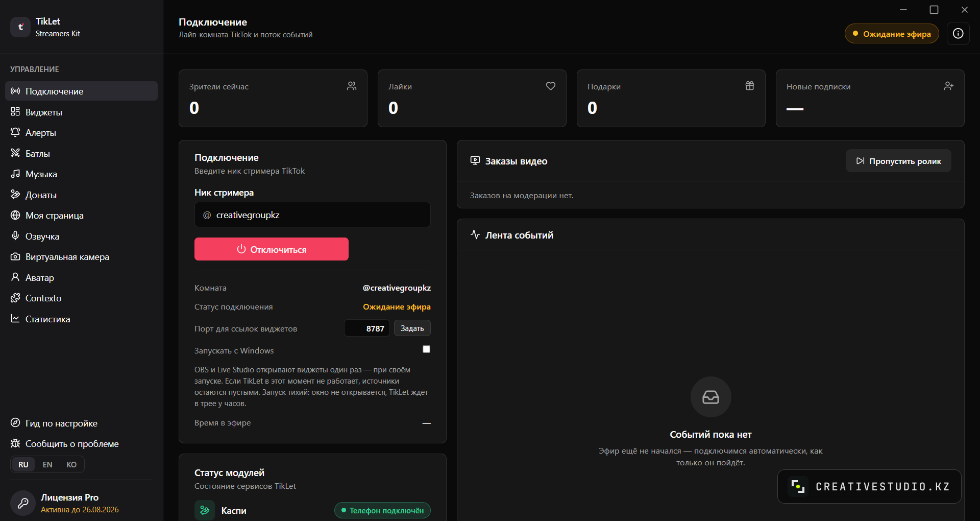This screenshot has width=980, height=521.
Task: Click the Виджеты grid icon
Action: pos(15,112)
